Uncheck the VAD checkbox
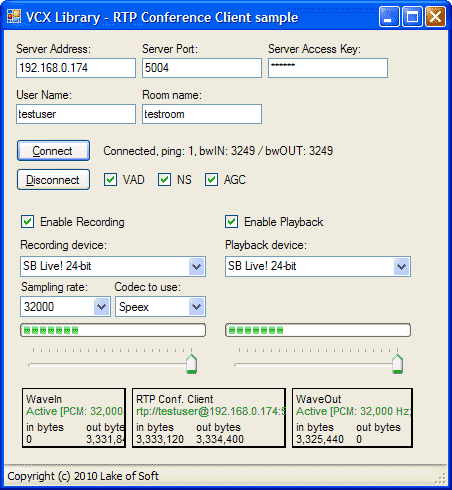Screen dimensions: 452x490 pyautogui.click(x=110, y=180)
